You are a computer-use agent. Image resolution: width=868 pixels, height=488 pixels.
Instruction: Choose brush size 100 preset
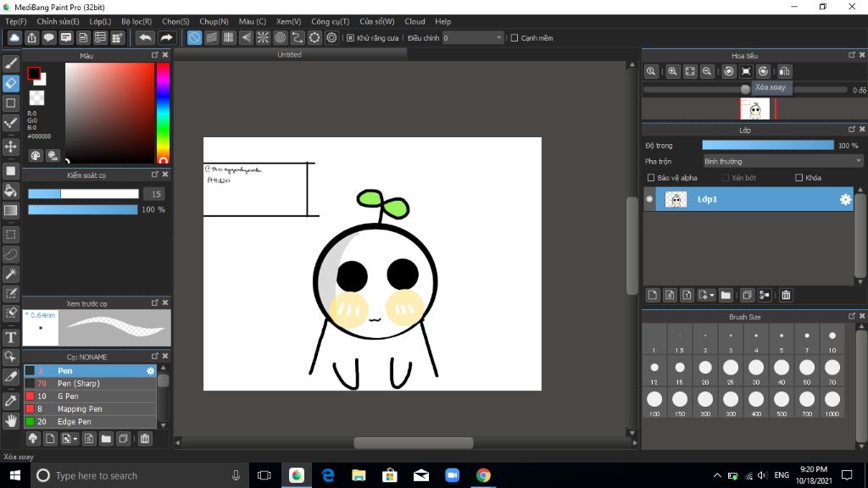pos(654,402)
